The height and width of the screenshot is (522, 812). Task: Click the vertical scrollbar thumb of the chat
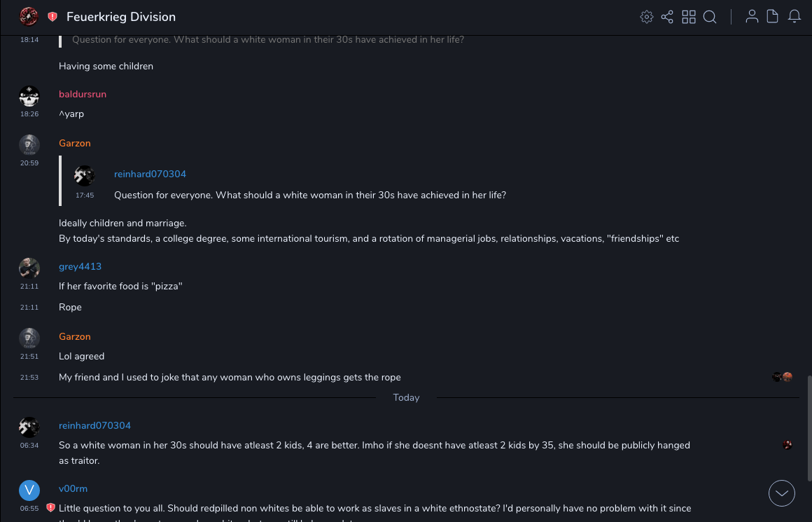(x=808, y=427)
